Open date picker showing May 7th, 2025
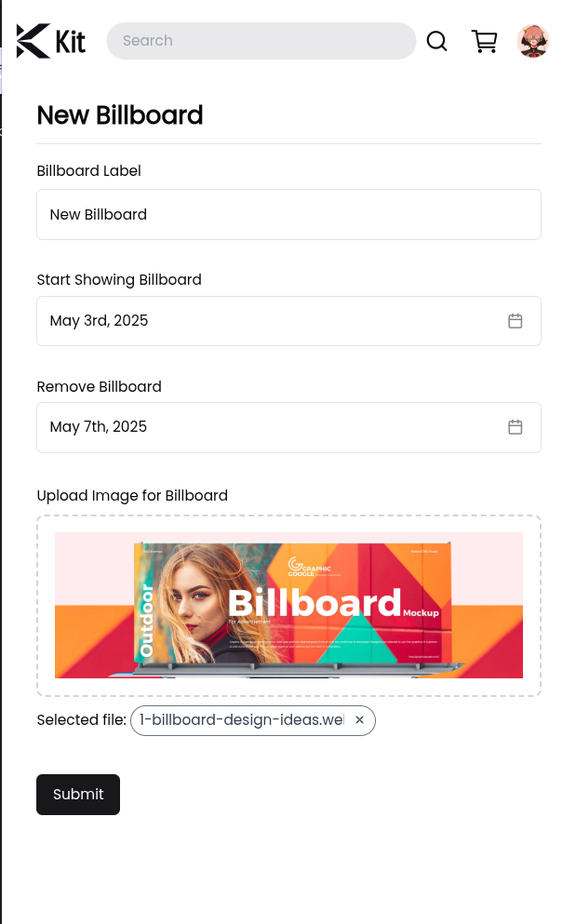576x924 pixels. point(270,427)
